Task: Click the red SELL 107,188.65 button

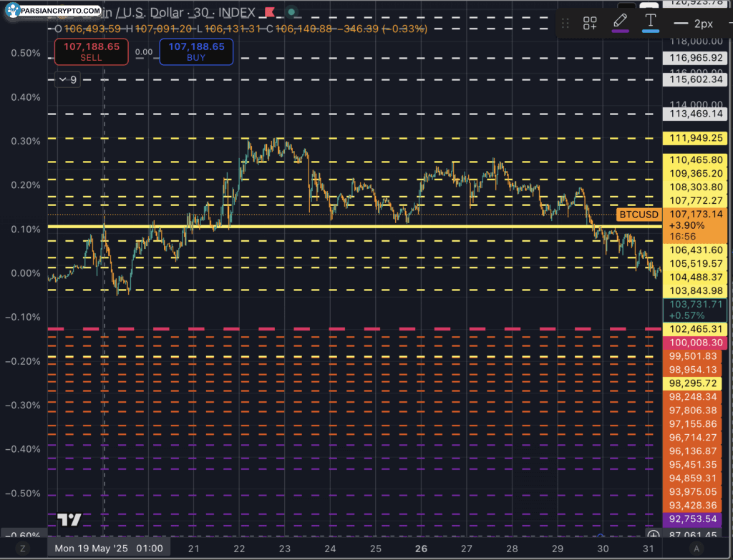Action: click(91, 51)
